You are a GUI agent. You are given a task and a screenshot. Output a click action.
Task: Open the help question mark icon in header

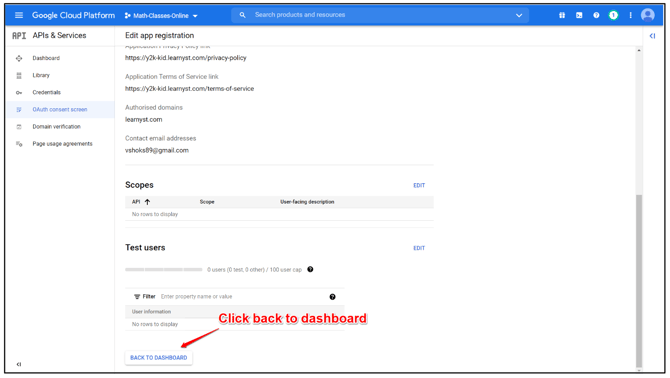[x=596, y=15]
